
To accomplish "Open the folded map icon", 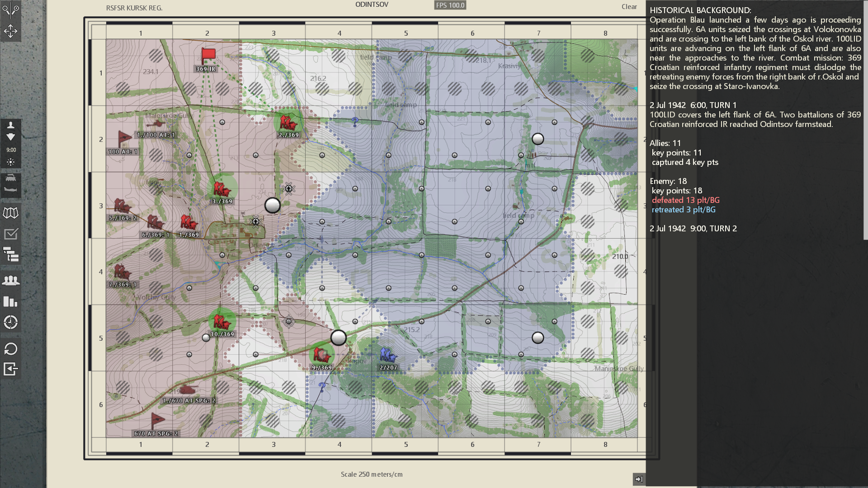I will [10, 213].
